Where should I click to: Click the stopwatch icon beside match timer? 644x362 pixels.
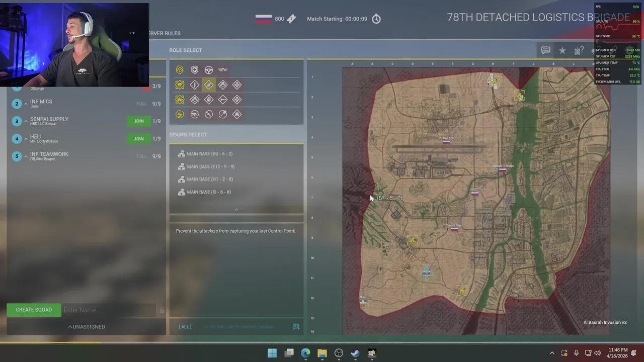[x=376, y=19]
